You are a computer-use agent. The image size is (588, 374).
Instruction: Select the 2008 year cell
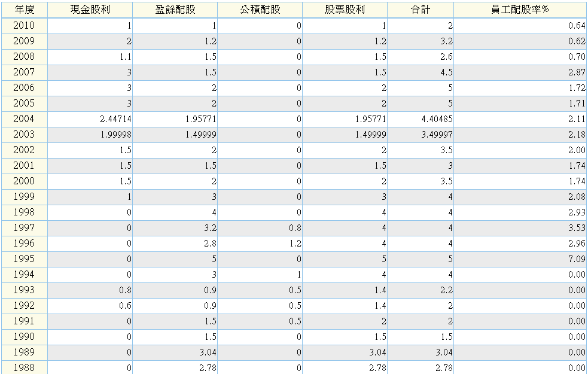(x=25, y=57)
